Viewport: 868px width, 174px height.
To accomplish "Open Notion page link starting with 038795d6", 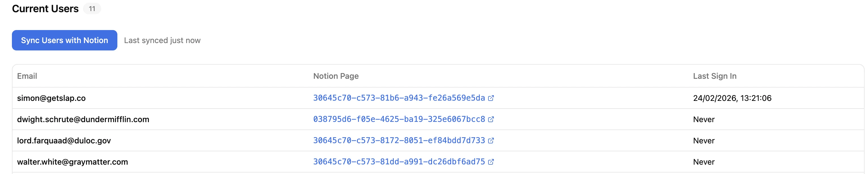I will pyautogui.click(x=399, y=119).
